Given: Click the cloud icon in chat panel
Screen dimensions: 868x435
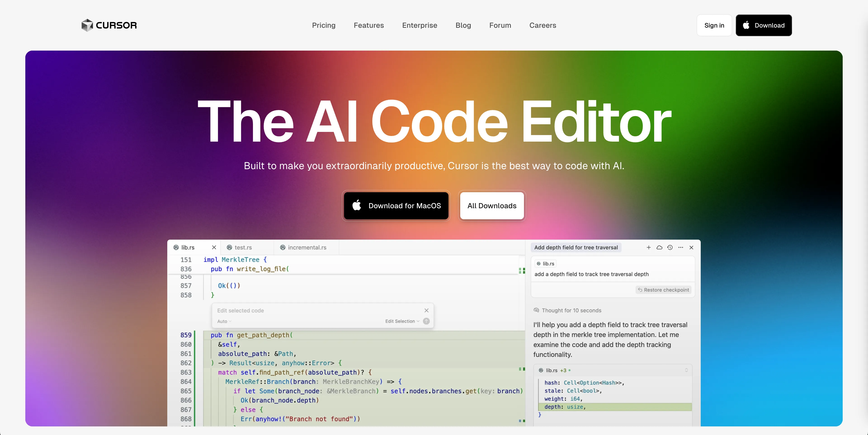Looking at the screenshot, I should [x=659, y=248].
